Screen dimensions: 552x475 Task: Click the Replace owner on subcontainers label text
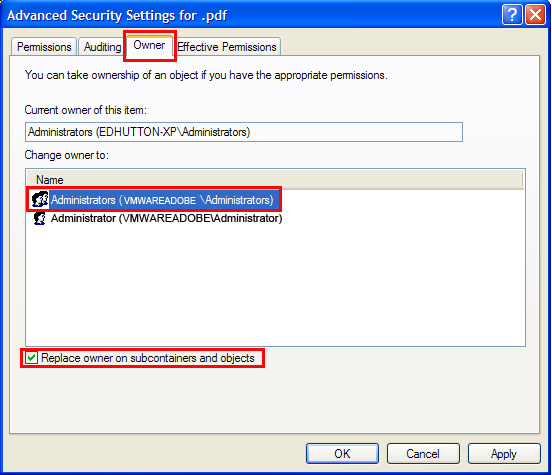tap(148, 358)
